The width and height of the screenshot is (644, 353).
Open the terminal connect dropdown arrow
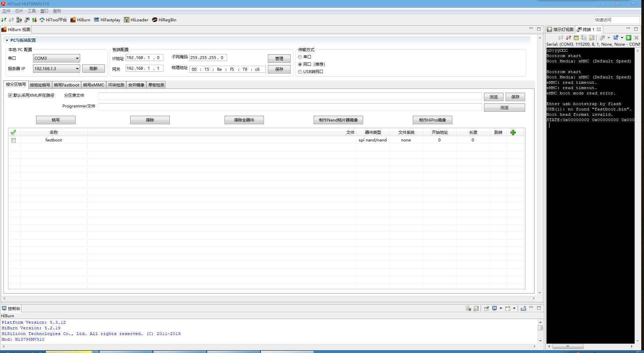click(609, 38)
